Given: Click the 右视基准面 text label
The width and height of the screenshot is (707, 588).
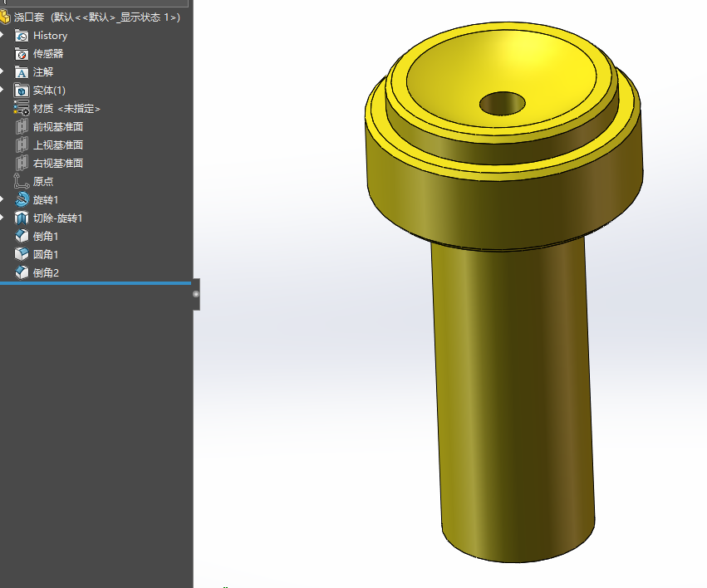Looking at the screenshot, I should pyautogui.click(x=58, y=163).
